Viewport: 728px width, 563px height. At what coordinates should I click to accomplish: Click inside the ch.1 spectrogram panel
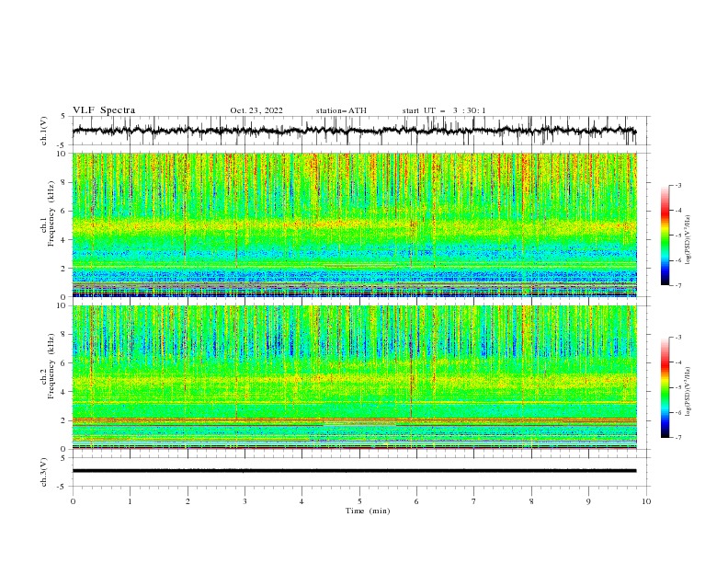point(354,224)
